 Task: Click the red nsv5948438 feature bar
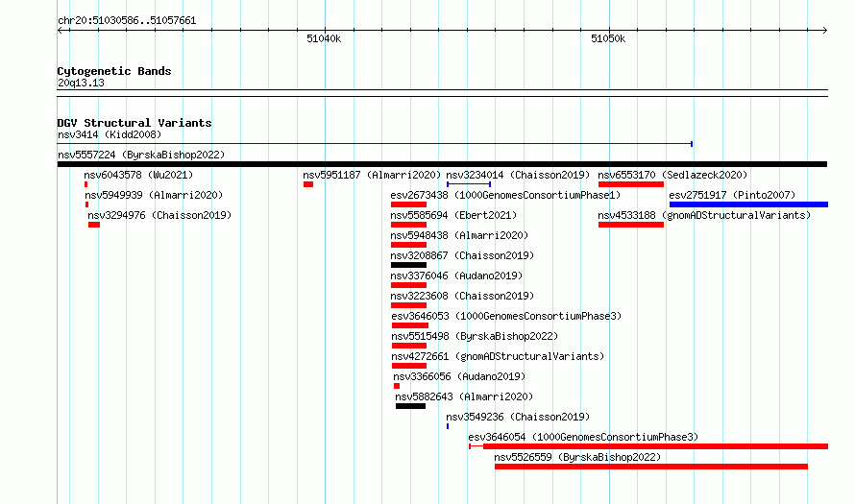pos(408,245)
